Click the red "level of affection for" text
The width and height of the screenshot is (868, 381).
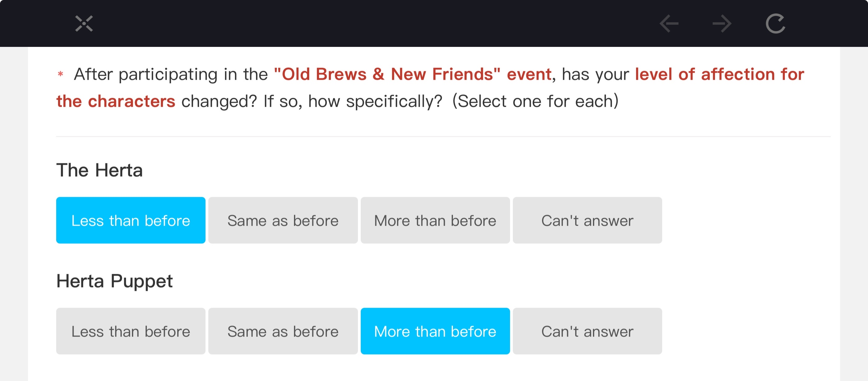pyautogui.click(x=719, y=74)
